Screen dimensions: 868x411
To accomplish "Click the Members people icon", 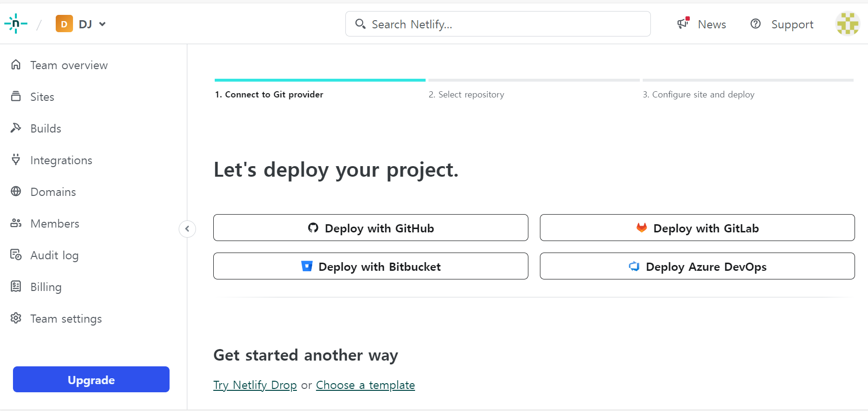I will 16,223.
